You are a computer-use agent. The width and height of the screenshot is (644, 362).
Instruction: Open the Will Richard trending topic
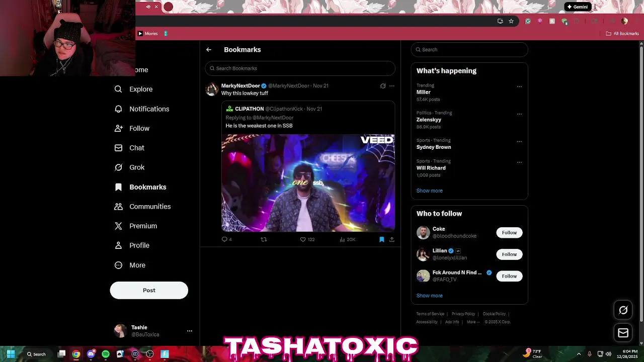coord(431,168)
